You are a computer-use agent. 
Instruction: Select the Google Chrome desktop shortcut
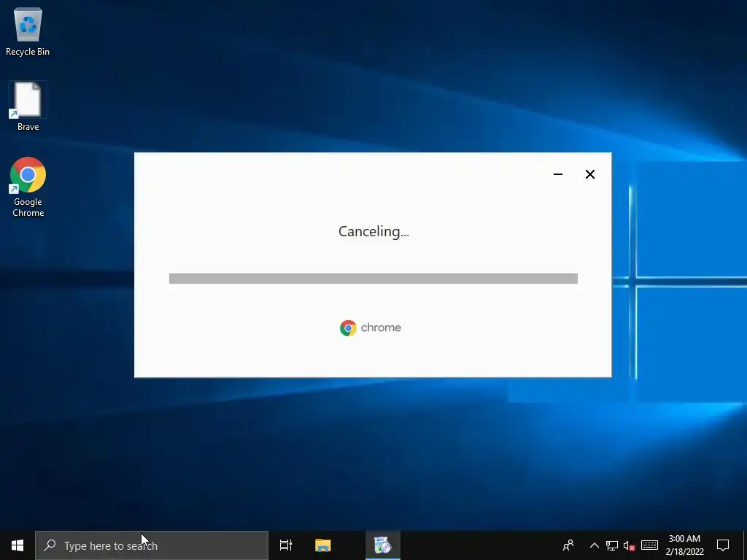(x=28, y=187)
